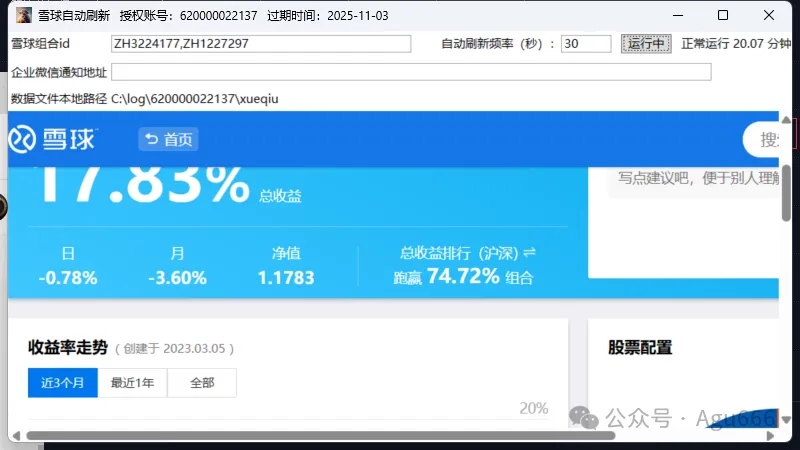
Task: Minimize the 雪球自动刷新 window
Action: (x=678, y=15)
